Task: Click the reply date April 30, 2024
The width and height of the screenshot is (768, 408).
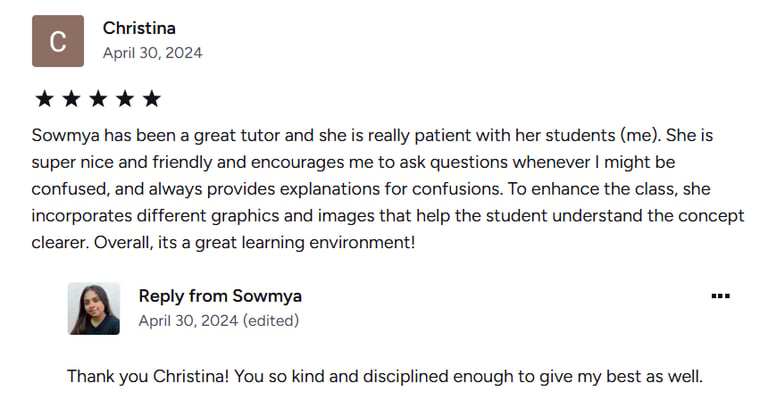Action: (188, 321)
